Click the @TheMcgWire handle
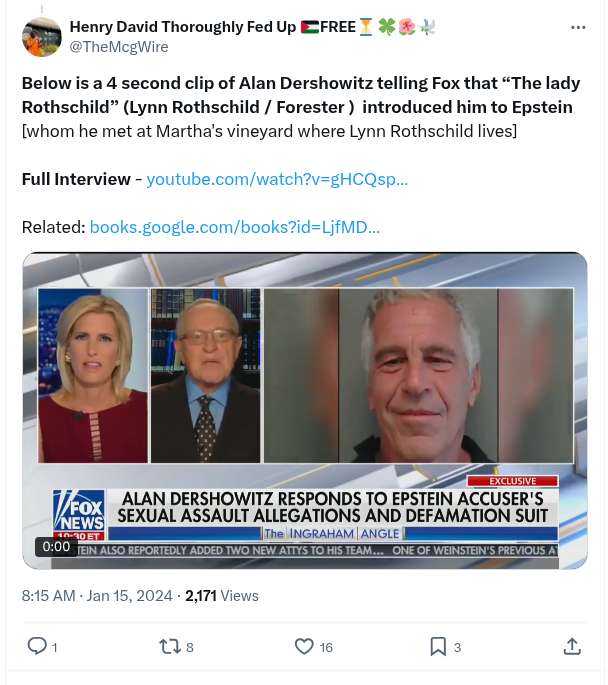608x685 pixels. [x=119, y=47]
